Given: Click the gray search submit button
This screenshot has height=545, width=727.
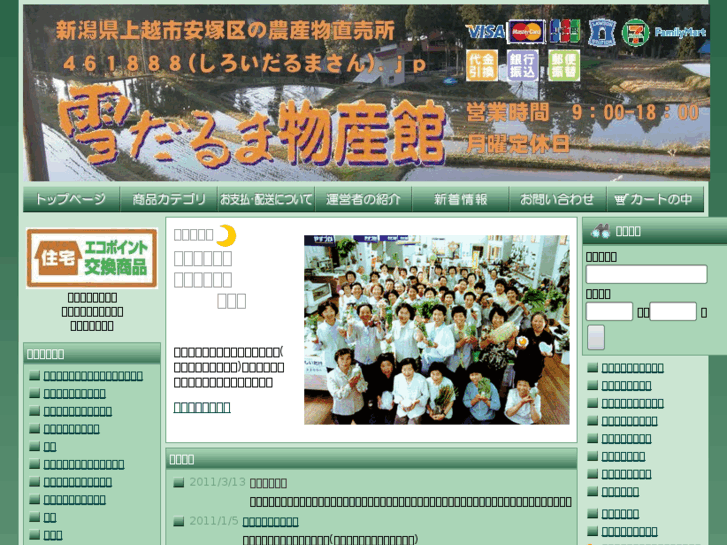Looking at the screenshot, I should tap(596, 337).
